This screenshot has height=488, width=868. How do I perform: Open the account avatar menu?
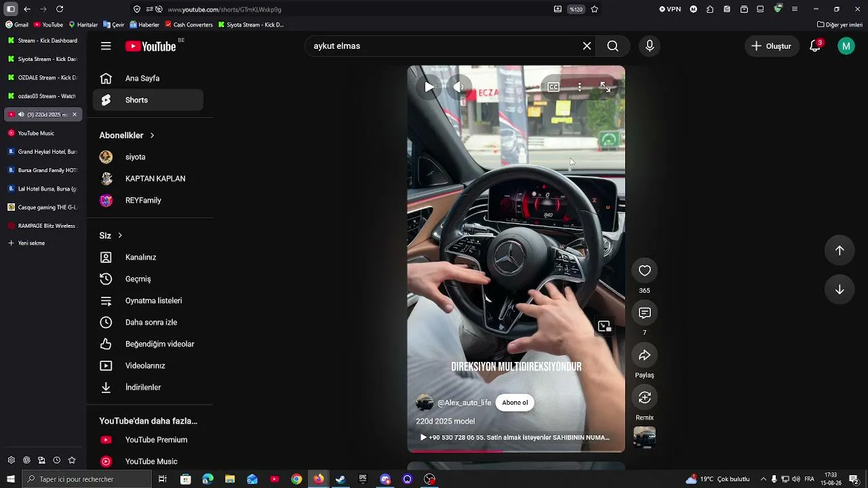(x=846, y=46)
